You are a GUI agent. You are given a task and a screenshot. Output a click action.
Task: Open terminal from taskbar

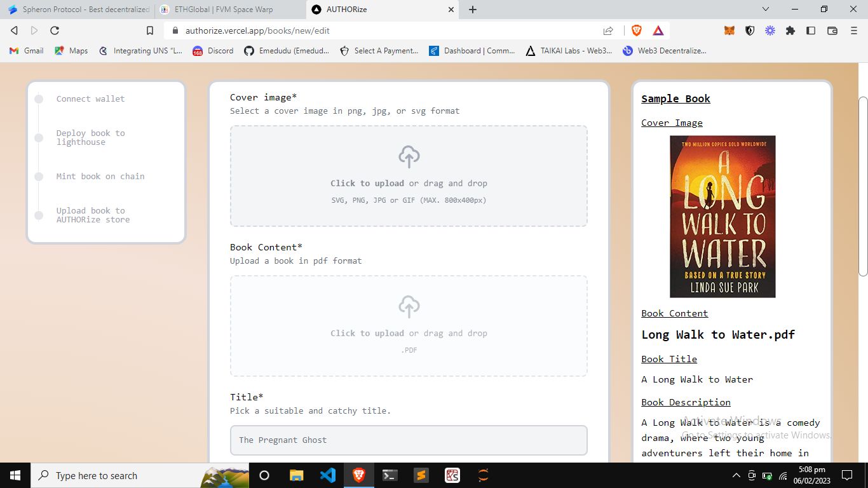(390, 475)
